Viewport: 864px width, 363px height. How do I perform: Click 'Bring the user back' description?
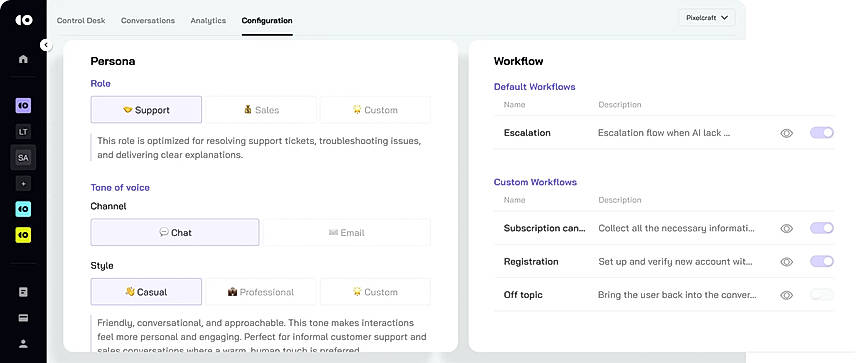[x=677, y=295]
